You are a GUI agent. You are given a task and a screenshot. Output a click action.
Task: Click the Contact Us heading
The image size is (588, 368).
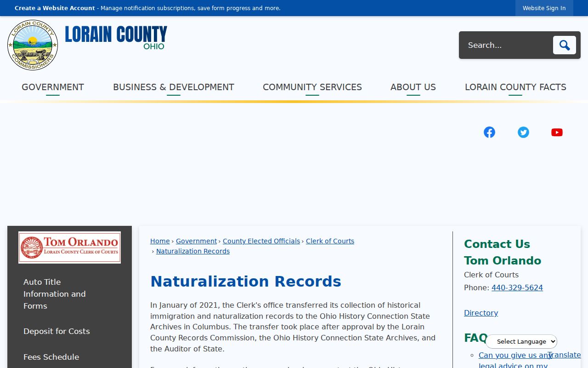pos(497,244)
